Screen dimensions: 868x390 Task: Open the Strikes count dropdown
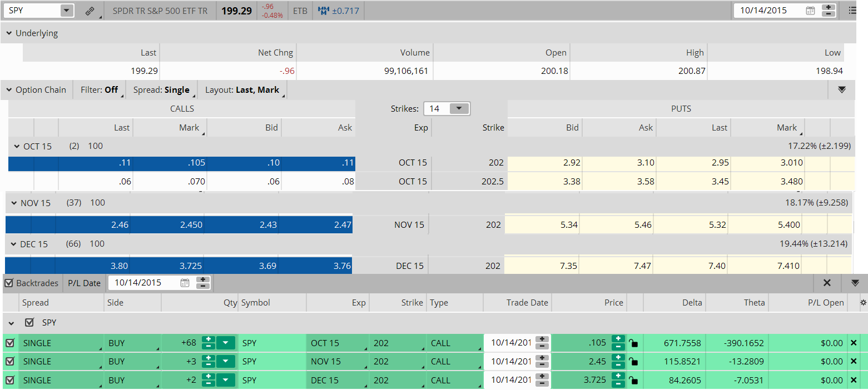[459, 109]
